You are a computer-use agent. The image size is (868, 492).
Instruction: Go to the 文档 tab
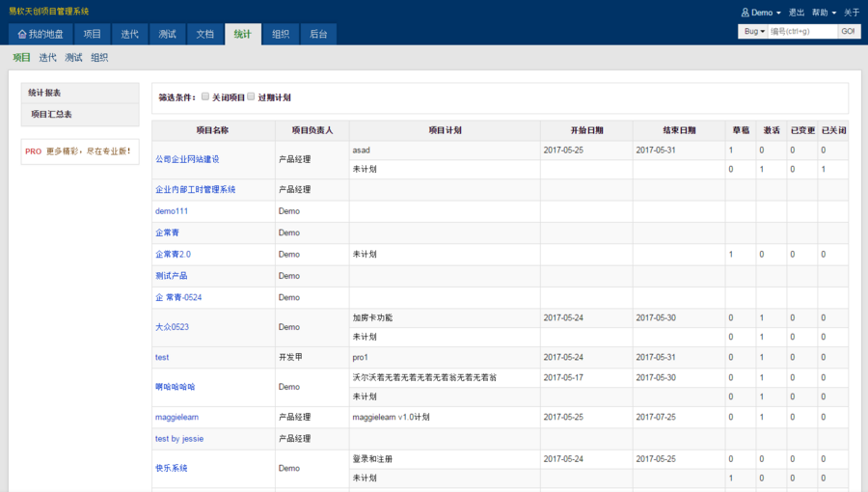tap(204, 34)
